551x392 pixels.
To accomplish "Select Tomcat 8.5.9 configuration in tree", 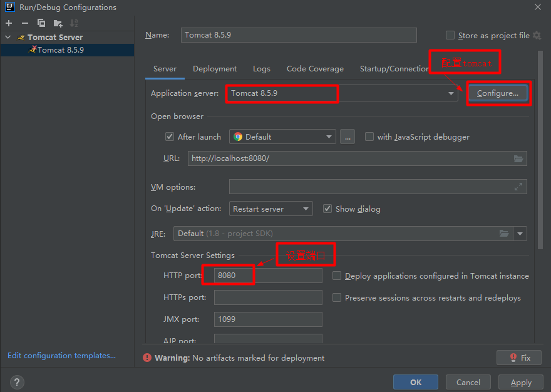I will click(x=67, y=50).
